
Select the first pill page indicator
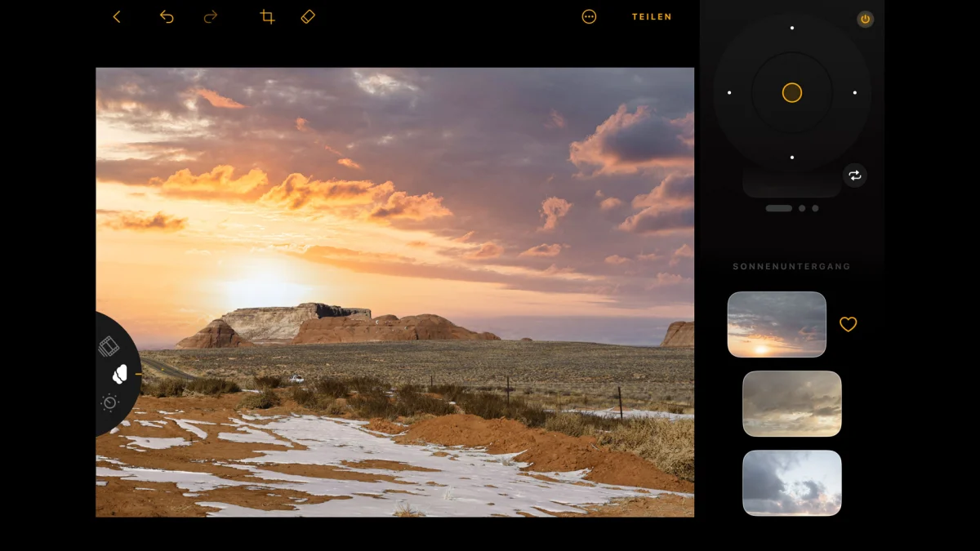pos(779,208)
